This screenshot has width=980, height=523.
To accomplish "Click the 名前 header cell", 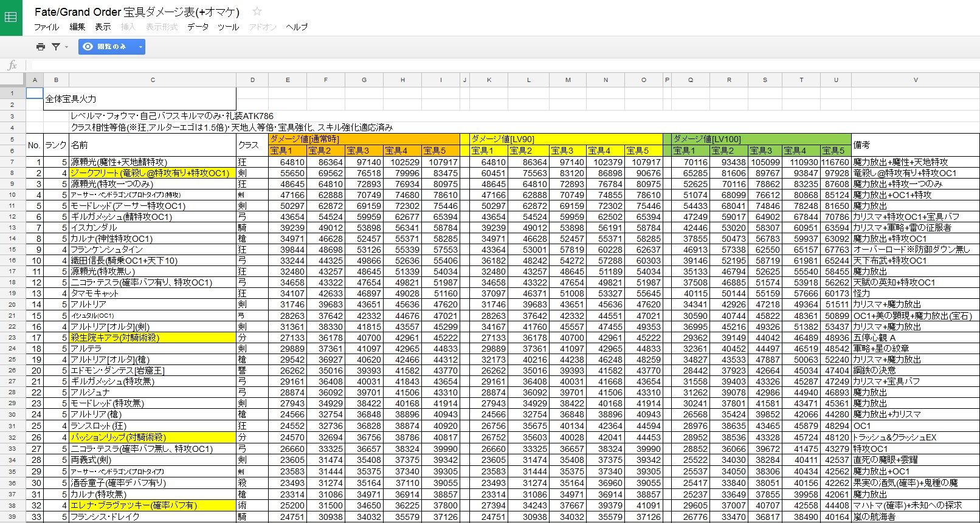I will coord(153,145).
